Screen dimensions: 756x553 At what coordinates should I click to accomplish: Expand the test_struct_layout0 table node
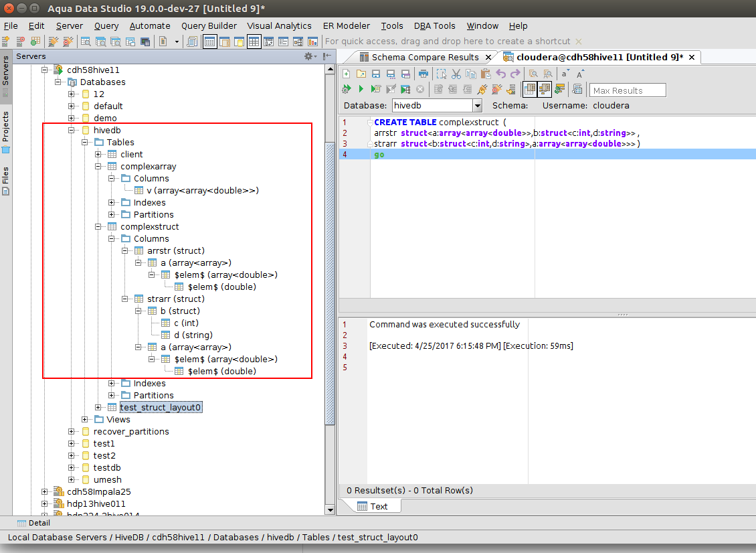[x=98, y=407]
